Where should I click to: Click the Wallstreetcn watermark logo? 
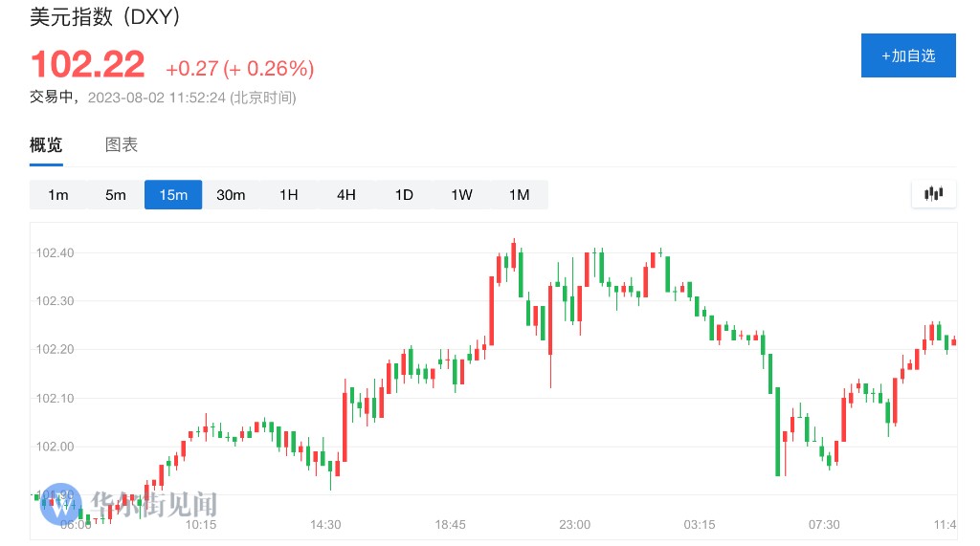coord(58,504)
